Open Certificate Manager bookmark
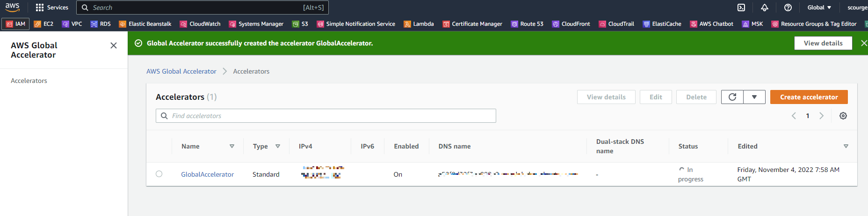868x216 pixels. [x=472, y=24]
